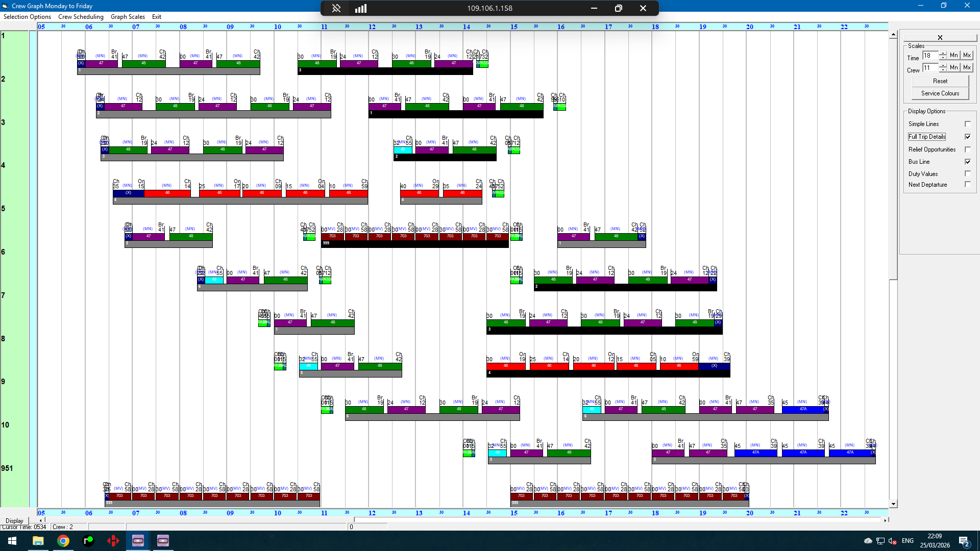Viewport: 980px width, 551px height.
Task: Close the side options panel with X
Action: (940, 37)
